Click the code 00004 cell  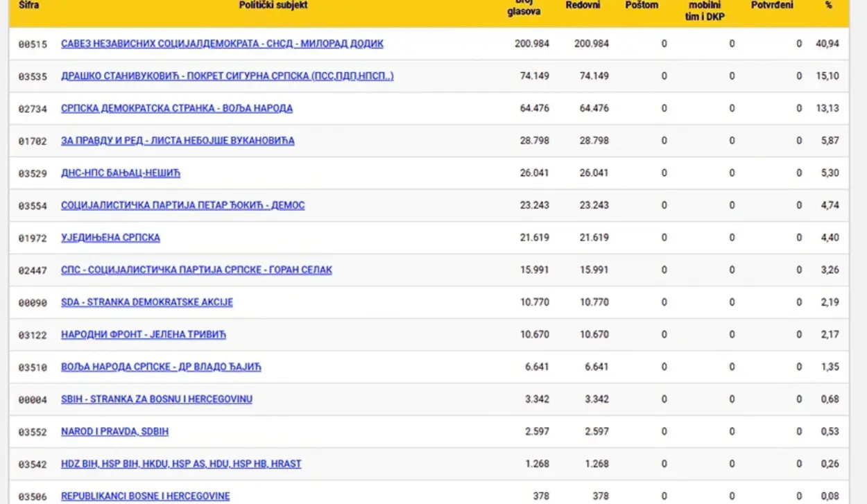[33, 399]
